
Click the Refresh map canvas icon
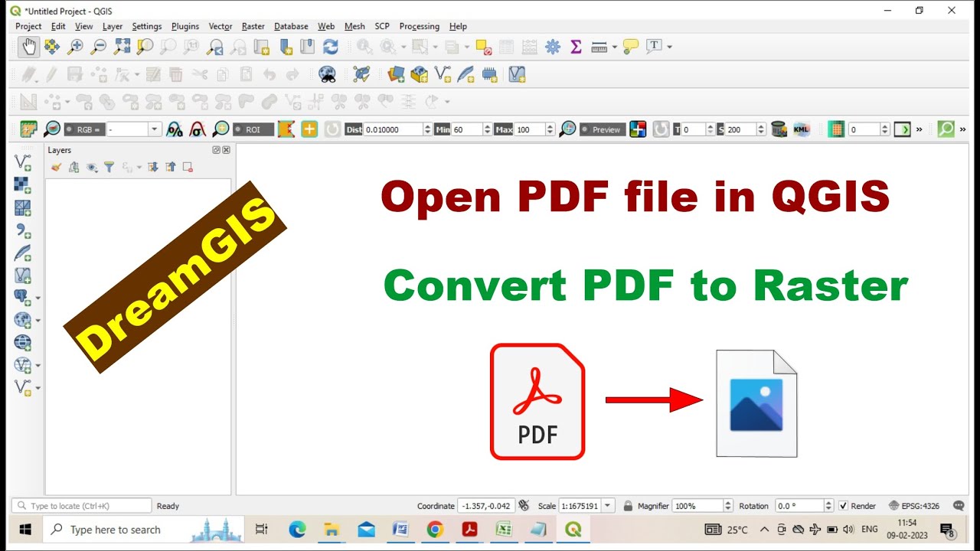tap(331, 47)
